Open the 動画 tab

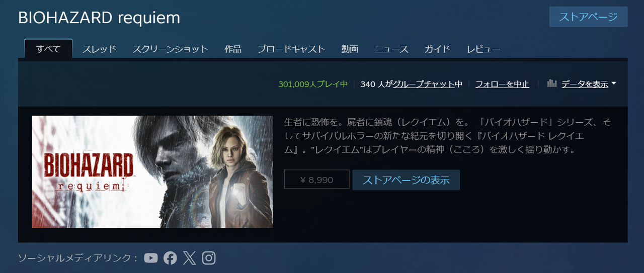pyautogui.click(x=350, y=49)
